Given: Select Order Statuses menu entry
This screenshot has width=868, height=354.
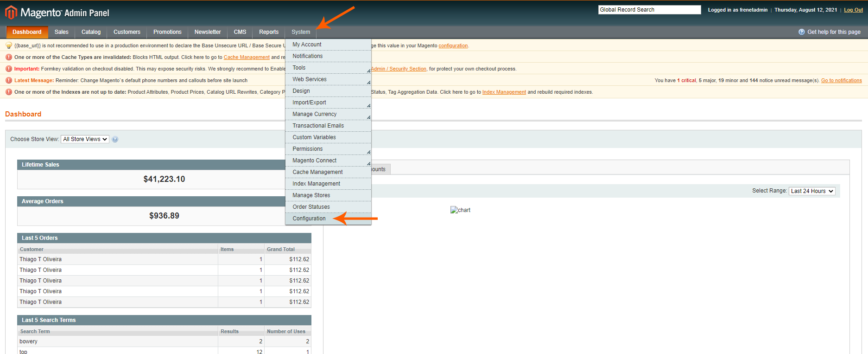Looking at the screenshot, I should click(328, 207).
